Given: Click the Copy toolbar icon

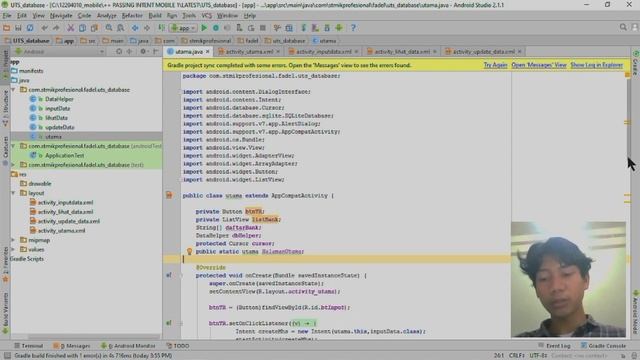Looking at the screenshot, I should pos(82,28).
